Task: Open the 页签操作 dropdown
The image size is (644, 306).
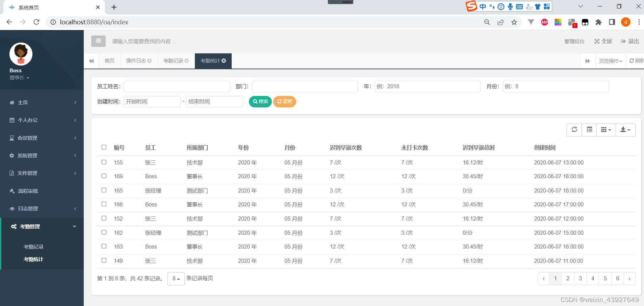Action: coord(610,60)
